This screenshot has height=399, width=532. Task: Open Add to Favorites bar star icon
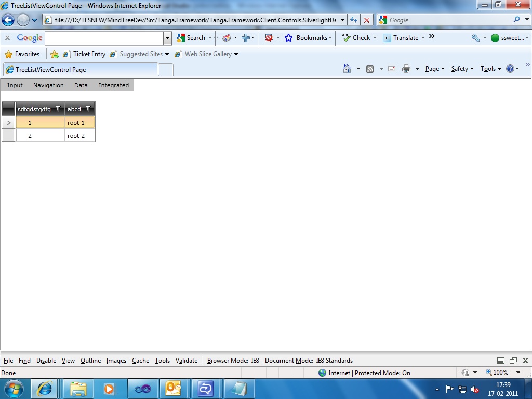point(54,54)
